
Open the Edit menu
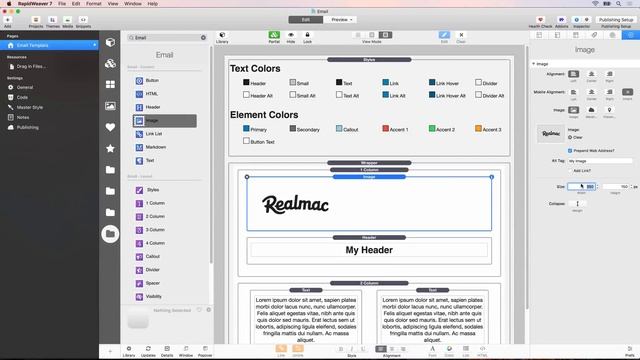click(x=76, y=4)
